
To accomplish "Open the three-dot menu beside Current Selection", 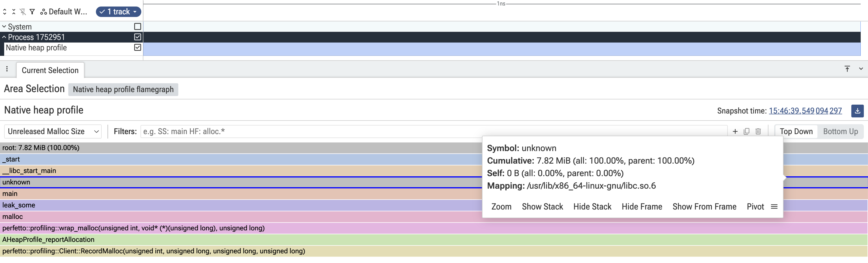I will click(x=7, y=69).
